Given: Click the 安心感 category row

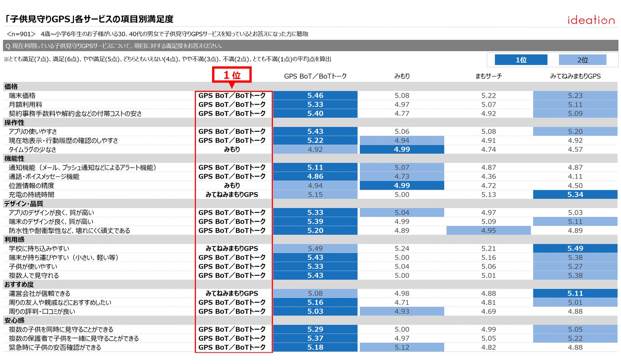Looking at the screenshot, I should tap(14, 320).
